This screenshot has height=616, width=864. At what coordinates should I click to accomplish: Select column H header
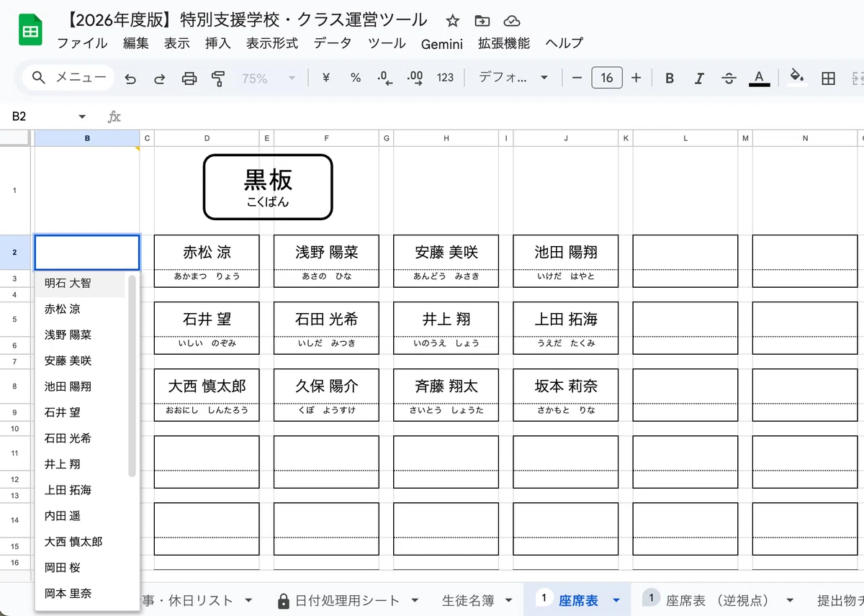point(446,138)
